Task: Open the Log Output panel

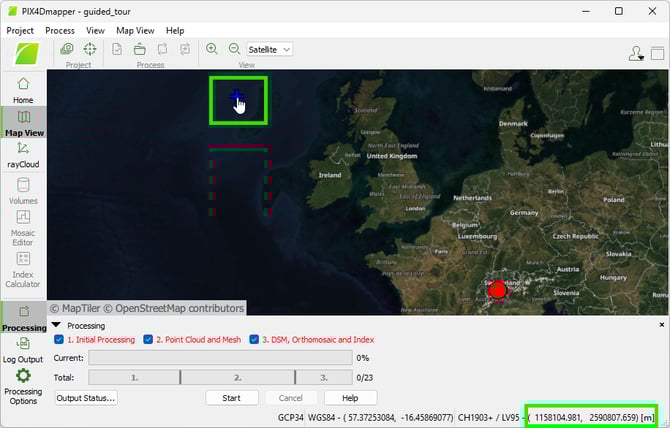Action: (23, 350)
